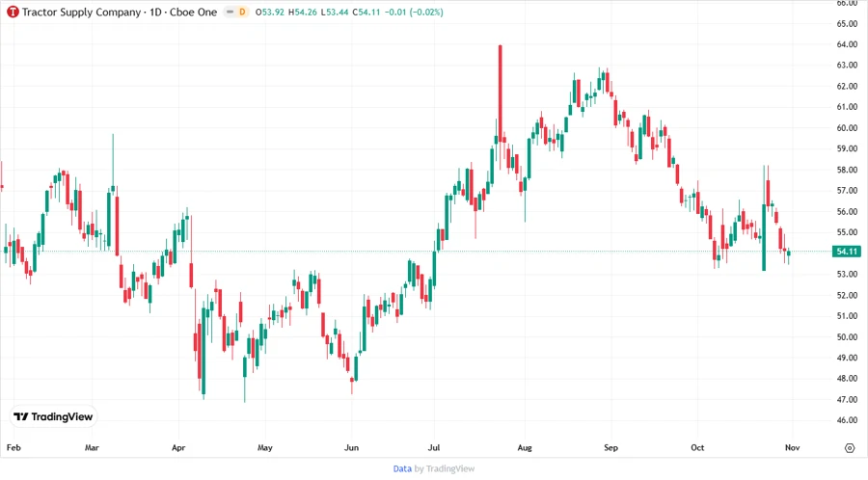Click the 46.00 price axis label
Viewport: 868px width, 480px height.
click(x=847, y=420)
